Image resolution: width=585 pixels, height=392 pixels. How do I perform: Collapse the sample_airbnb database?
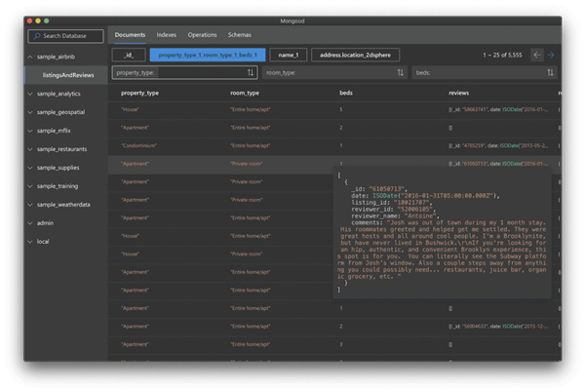tap(30, 58)
